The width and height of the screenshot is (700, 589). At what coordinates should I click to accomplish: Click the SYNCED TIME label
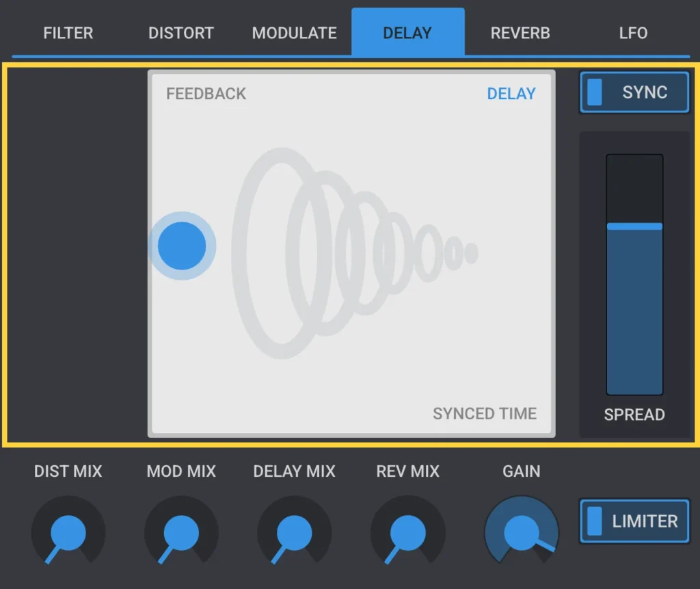click(x=485, y=414)
